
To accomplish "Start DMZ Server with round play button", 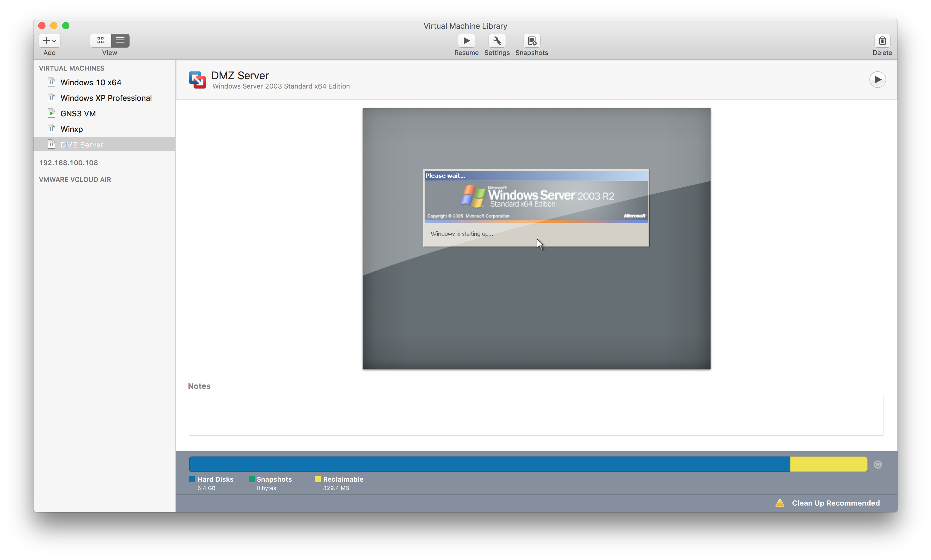I will 877,80.
